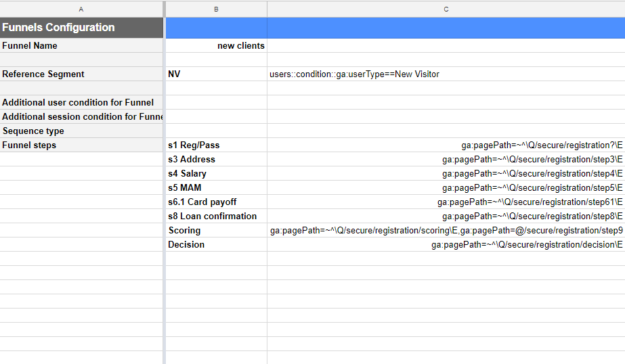Screen dimensions: 625x364
Task: Select the 'Reference Segment' label cell
Action: point(81,74)
